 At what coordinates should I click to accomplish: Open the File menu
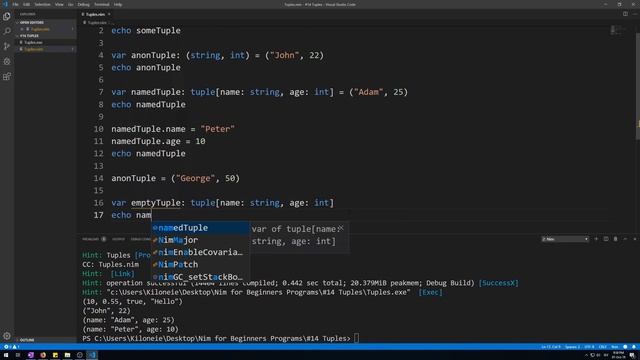point(15,4)
